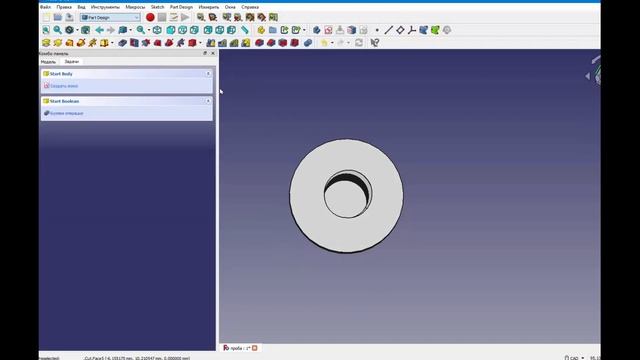This screenshot has width=640, height=360.
Task: Click the Draw style icon
Action: pyautogui.click(x=69, y=30)
